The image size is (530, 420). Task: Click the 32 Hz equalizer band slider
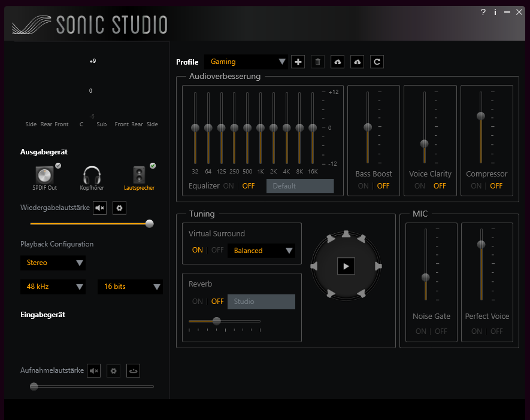click(x=195, y=128)
